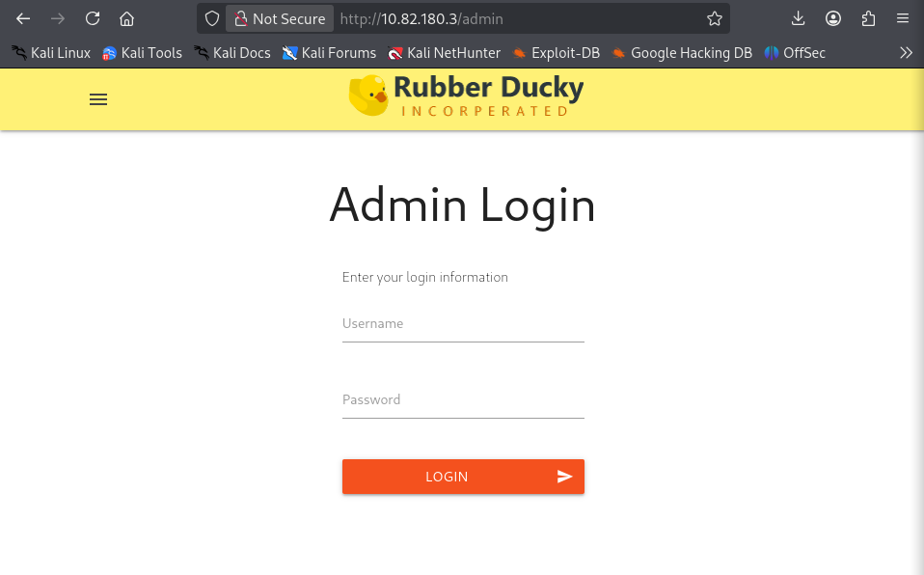Image resolution: width=924 pixels, height=575 pixels.
Task: Open the downloads panel
Action: [798, 19]
